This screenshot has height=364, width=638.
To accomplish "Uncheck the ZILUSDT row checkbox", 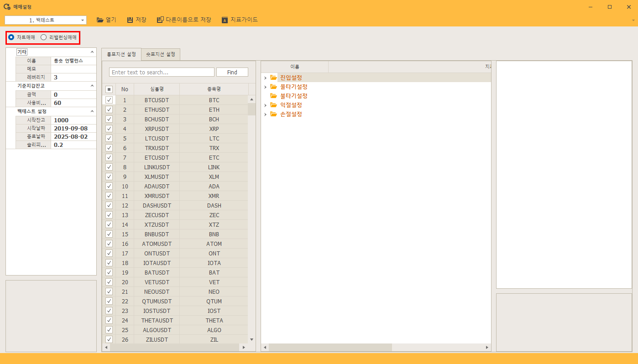I will [109, 339].
